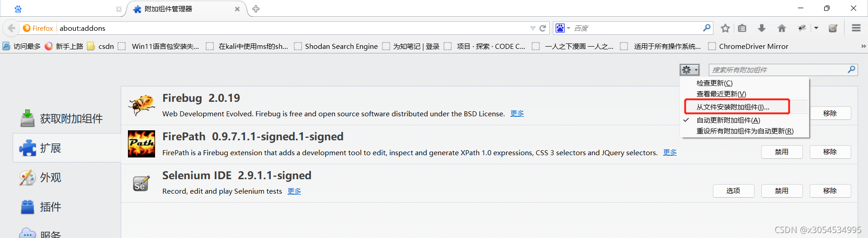
Task: Open the 适用于所有操作系统... bookmark
Action: [x=660, y=46]
